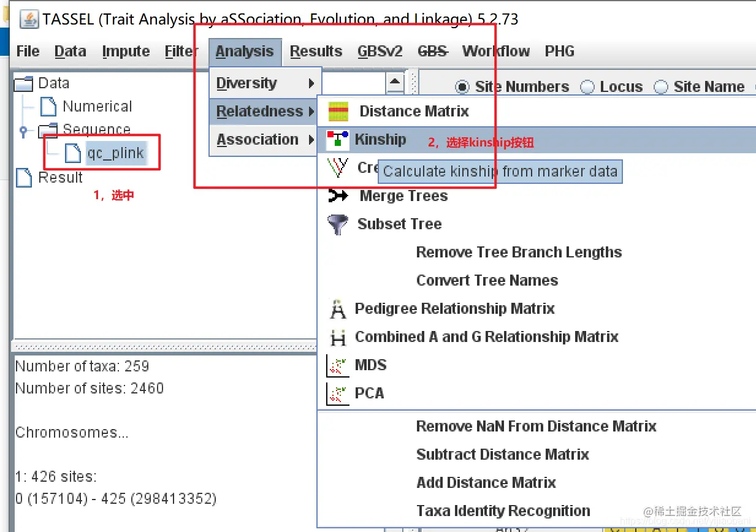756x532 pixels.
Task: Select the Numerical tree node
Action: (x=97, y=107)
